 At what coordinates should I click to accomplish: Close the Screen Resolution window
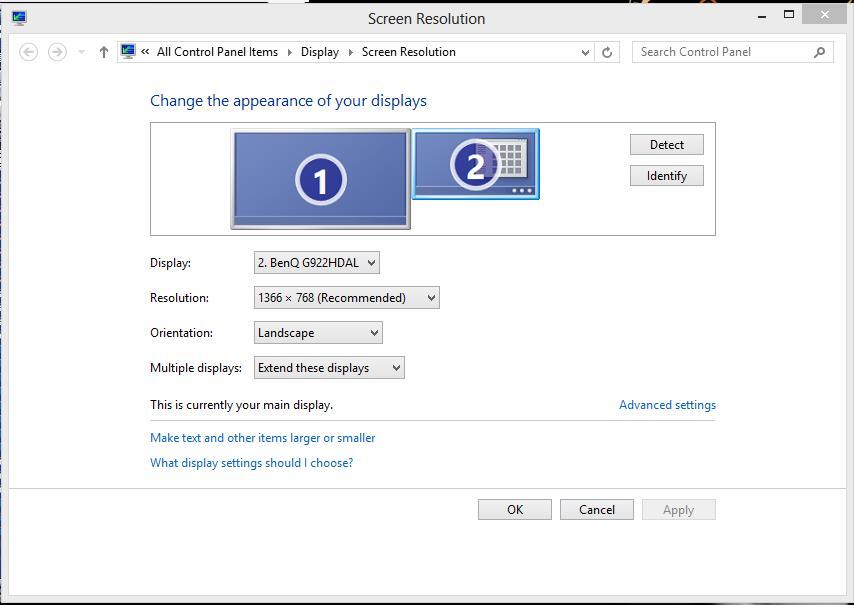click(x=824, y=15)
